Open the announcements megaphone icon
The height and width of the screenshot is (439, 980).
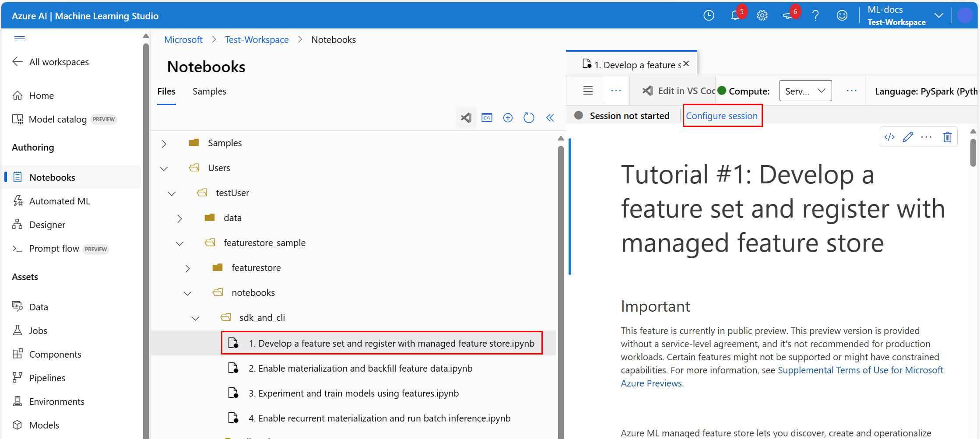[x=788, y=16]
